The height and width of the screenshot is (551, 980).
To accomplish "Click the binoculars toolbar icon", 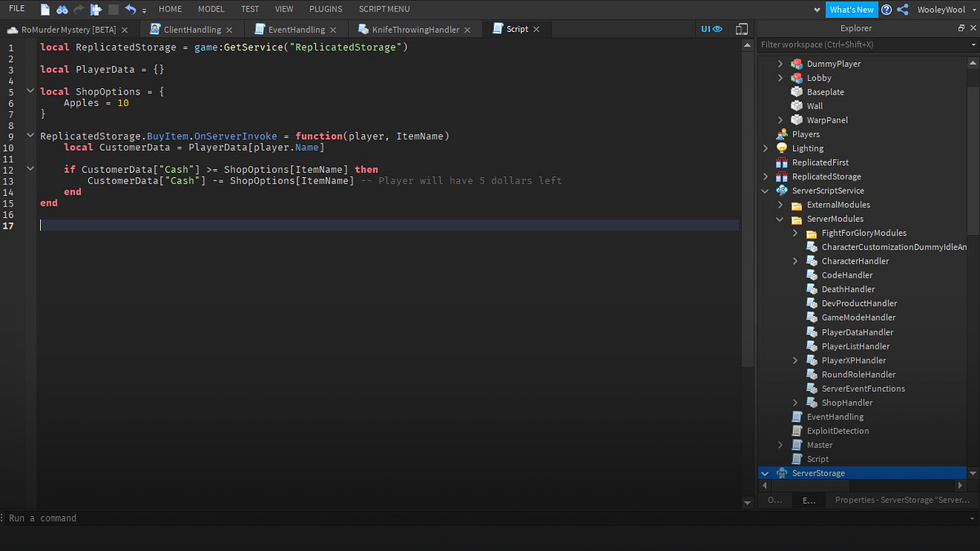I will [62, 9].
